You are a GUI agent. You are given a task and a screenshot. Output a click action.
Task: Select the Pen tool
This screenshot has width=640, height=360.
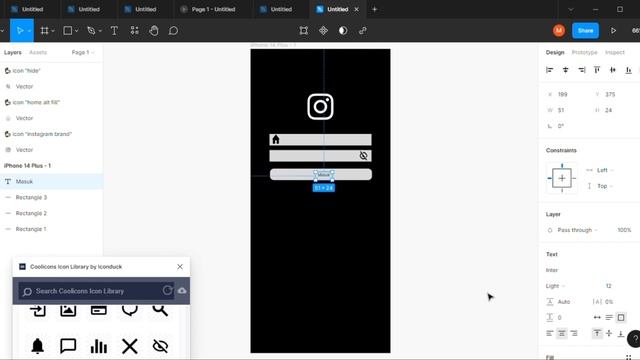91,31
